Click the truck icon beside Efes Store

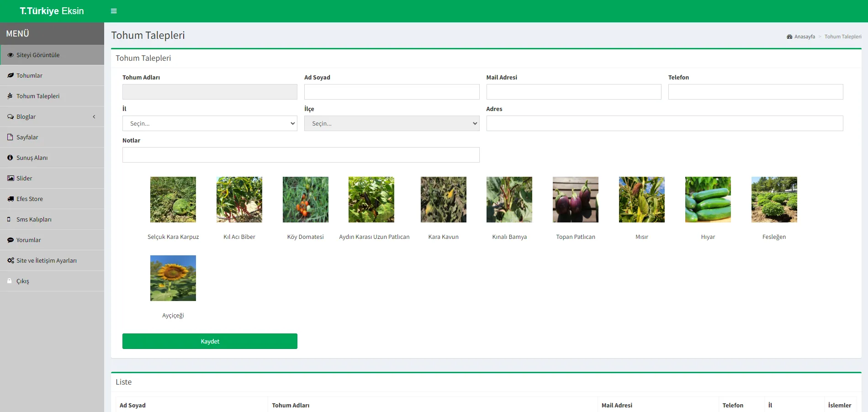pos(11,199)
